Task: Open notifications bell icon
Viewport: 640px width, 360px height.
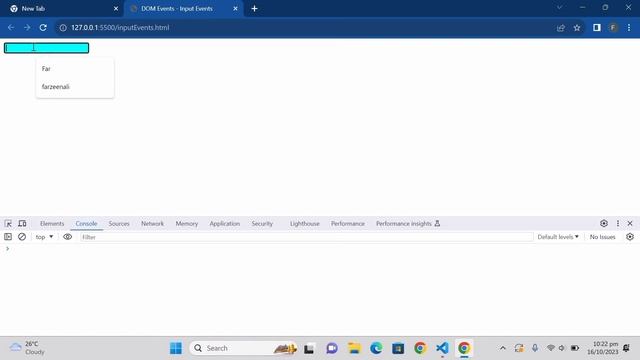Action: 627,348
